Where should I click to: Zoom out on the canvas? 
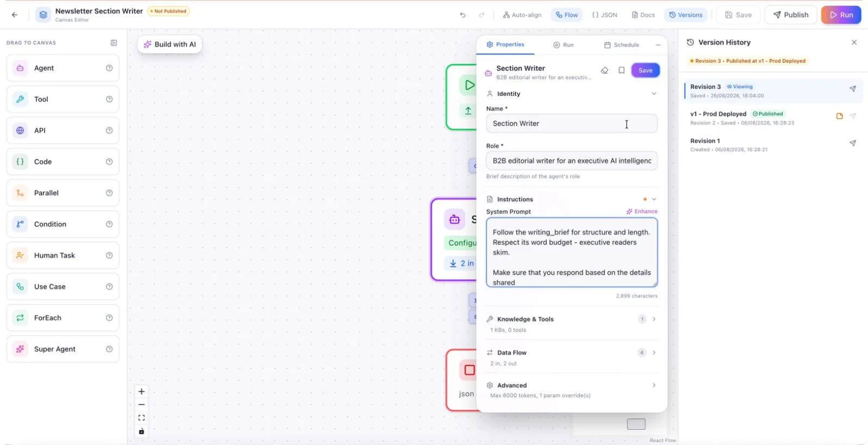(142, 405)
